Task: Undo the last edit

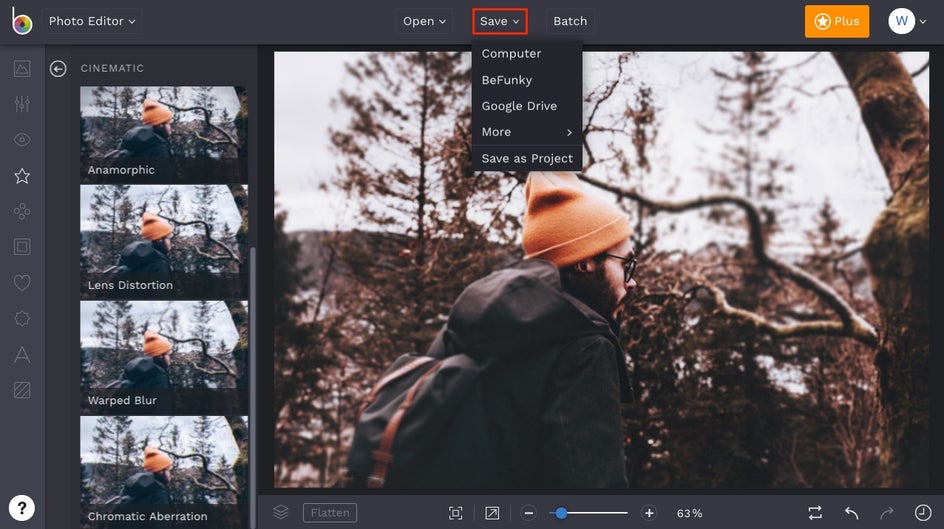Action: pos(851,513)
